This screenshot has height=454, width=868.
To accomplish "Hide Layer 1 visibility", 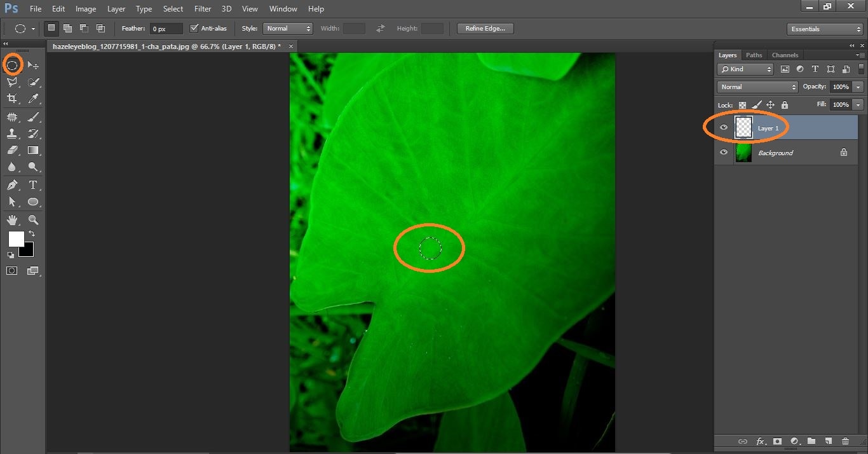I will [x=723, y=127].
